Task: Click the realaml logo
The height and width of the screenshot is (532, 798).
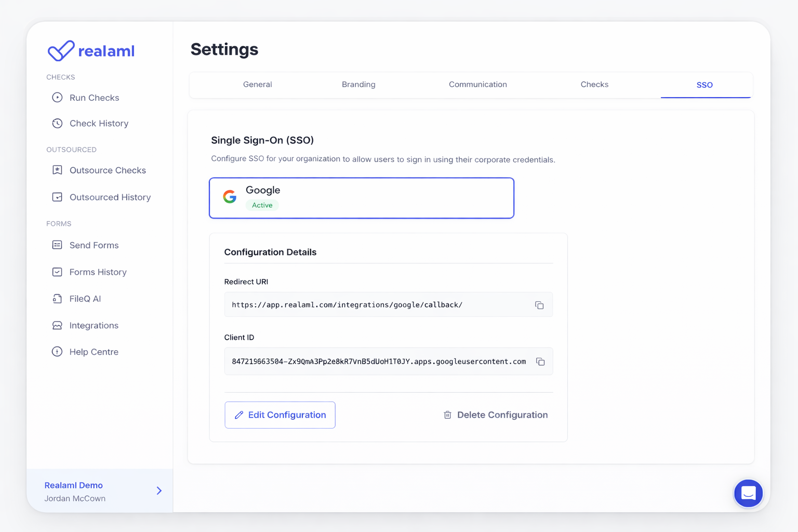Action: click(x=91, y=51)
